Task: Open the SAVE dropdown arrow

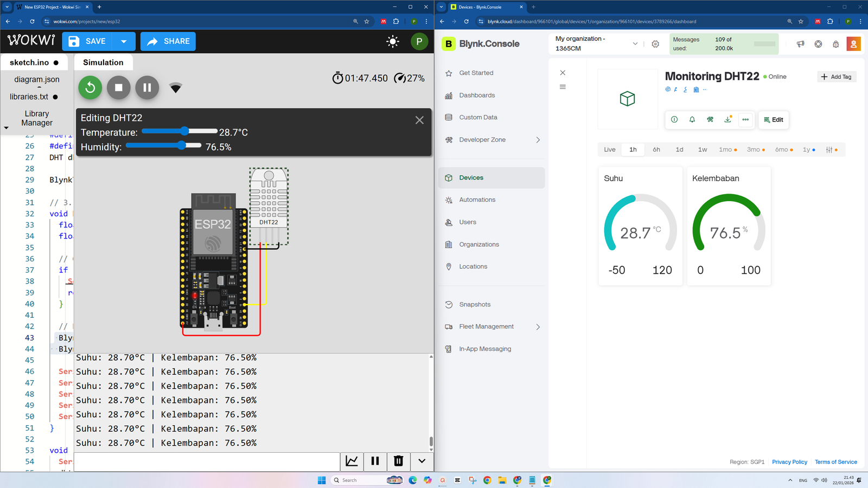Action: pos(124,41)
